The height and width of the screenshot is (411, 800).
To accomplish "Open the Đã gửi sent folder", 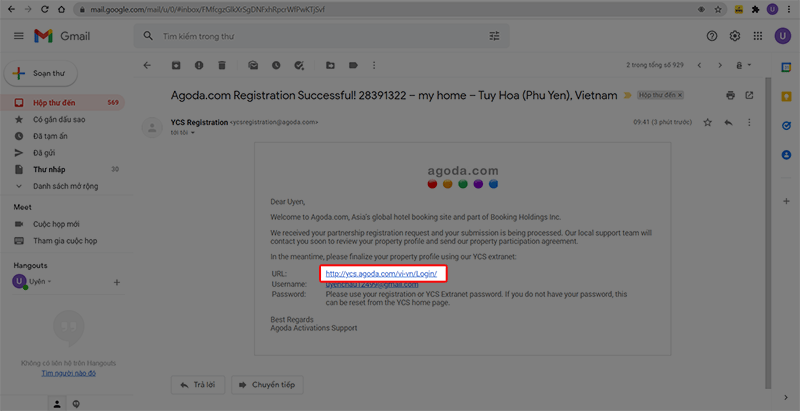I will point(47,153).
